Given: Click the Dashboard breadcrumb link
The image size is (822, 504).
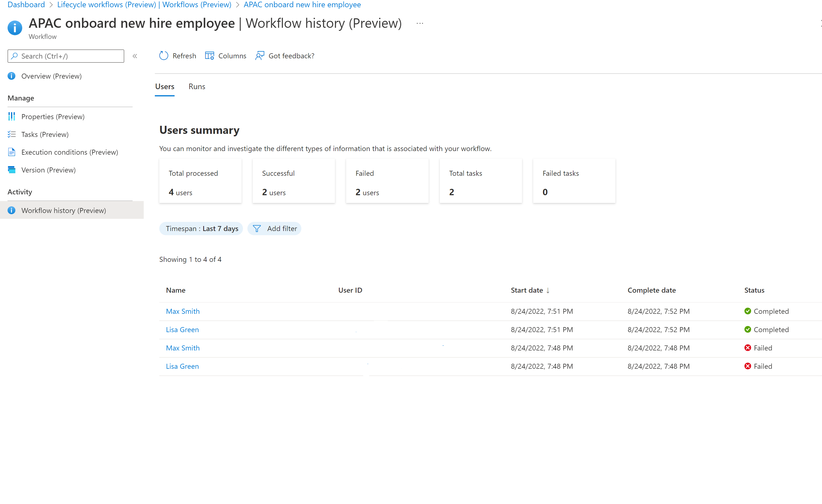Looking at the screenshot, I should tap(26, 5).
